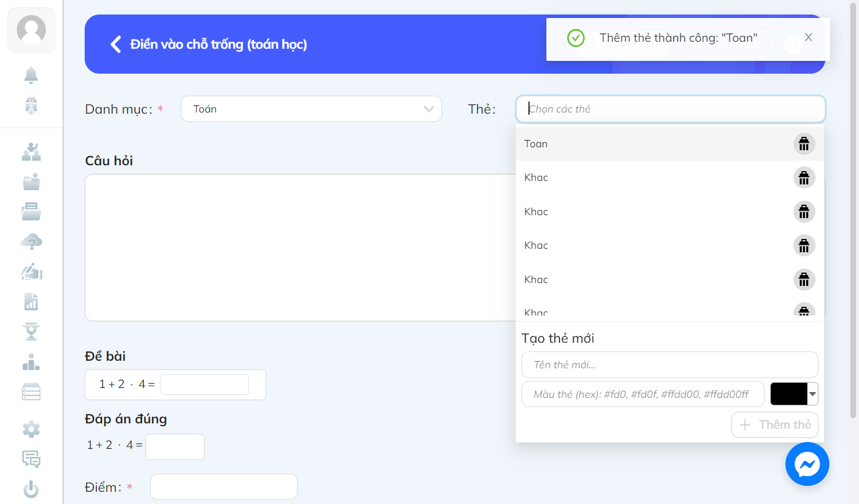Image resolution: width=859 pixels, height=504 pixels.
Task: Click the blank answer box in Đề bài
Action: pos(205,385)
